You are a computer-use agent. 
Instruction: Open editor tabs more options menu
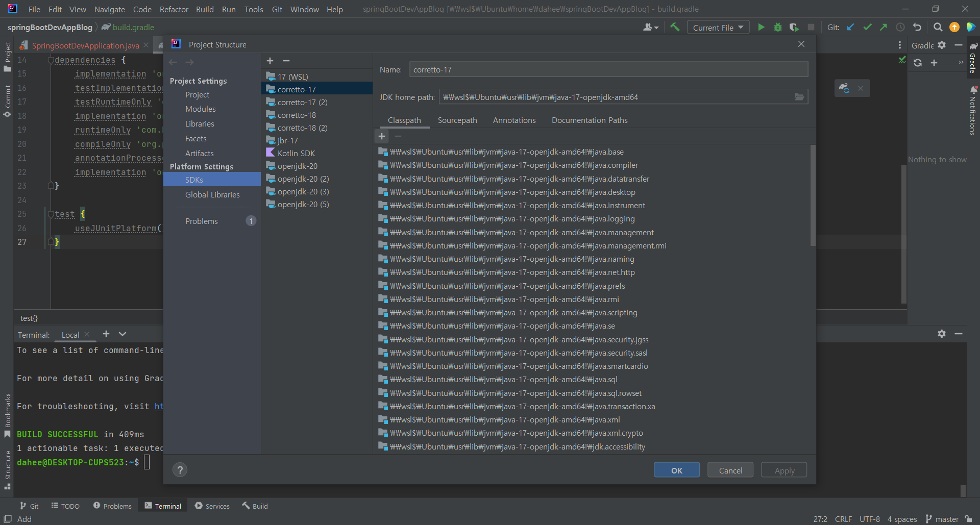(899, 45)
